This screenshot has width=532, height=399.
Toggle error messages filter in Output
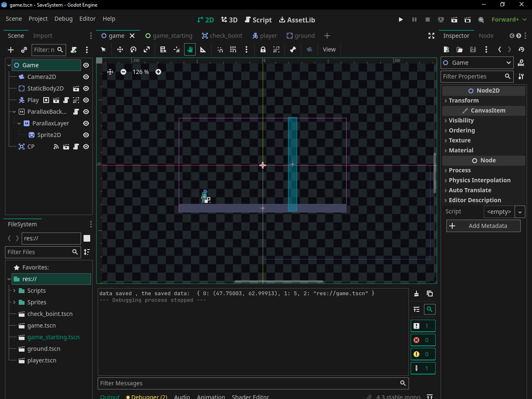423,340
